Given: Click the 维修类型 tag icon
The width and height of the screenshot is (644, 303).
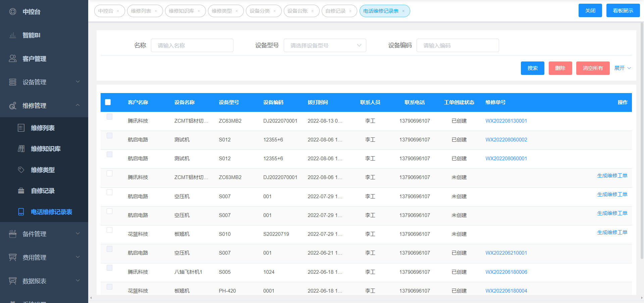Looking at the screenshot, I should point(21,170).
